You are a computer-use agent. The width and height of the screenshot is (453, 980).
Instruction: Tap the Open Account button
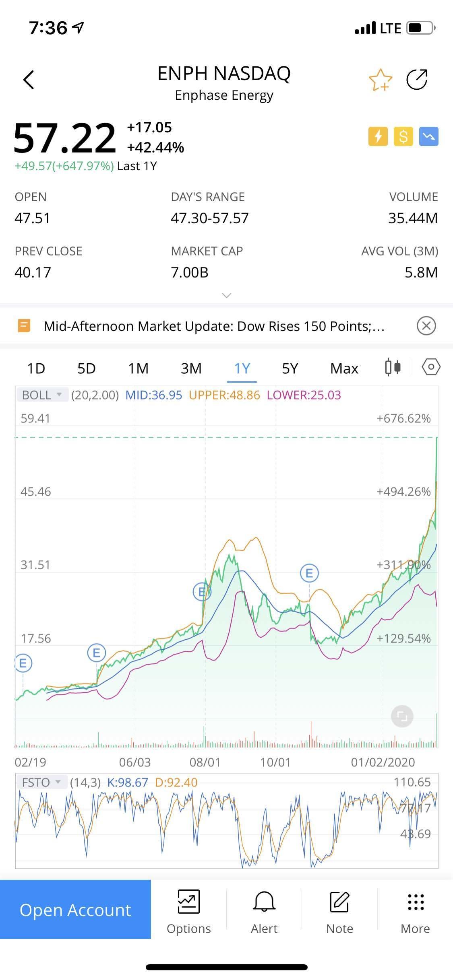[75, 909]
